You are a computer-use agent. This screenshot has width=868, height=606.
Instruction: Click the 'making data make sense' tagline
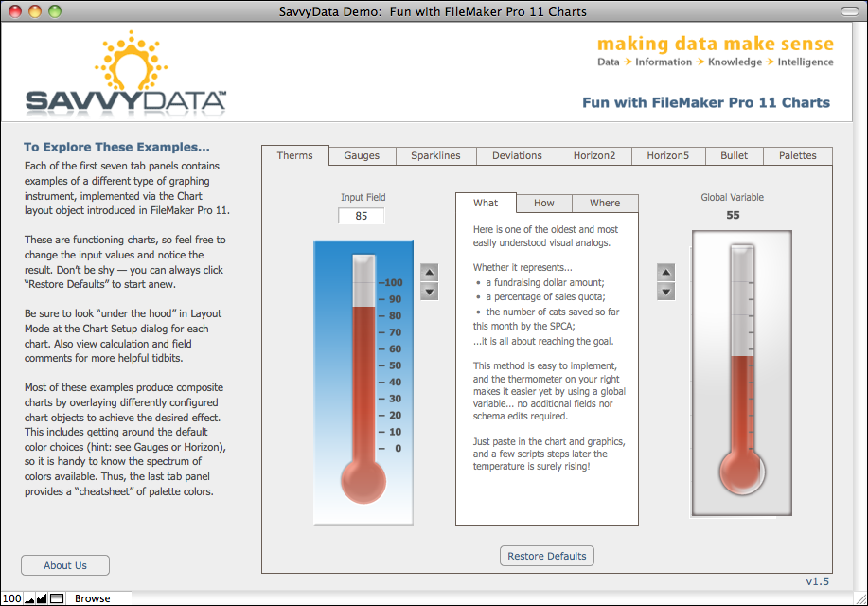tap(716, 44)
